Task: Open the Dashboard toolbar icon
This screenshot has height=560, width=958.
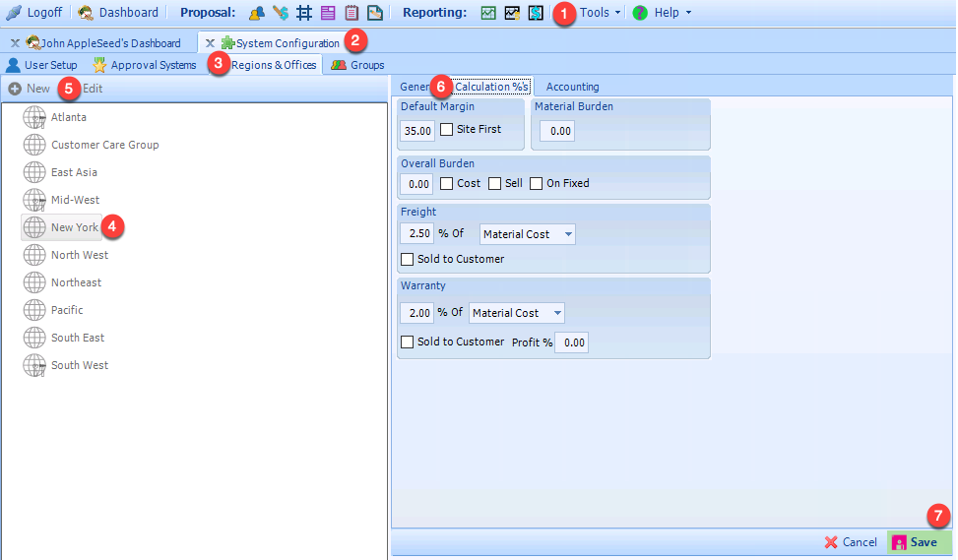Action: pos(86,12)
